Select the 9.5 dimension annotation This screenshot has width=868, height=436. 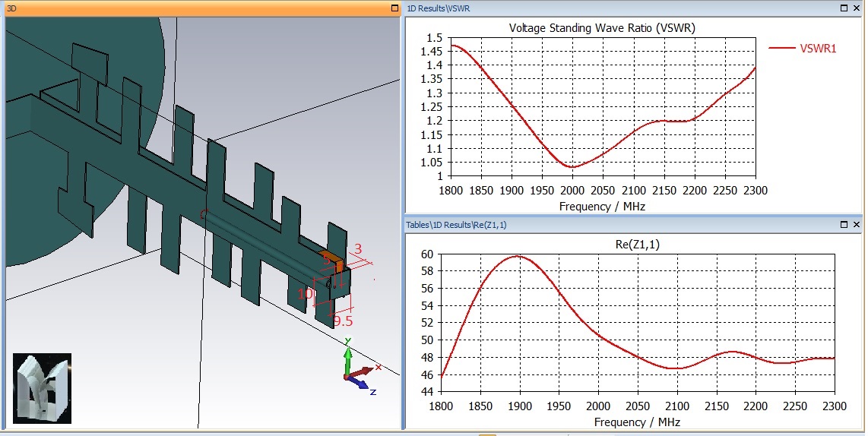click(343, 321)
